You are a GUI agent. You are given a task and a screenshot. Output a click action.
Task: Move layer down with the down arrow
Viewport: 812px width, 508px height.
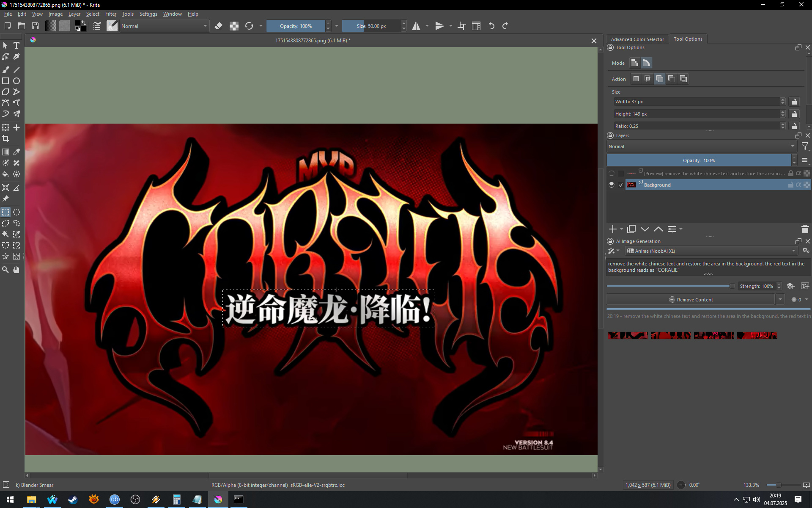[x=645, y=229]
